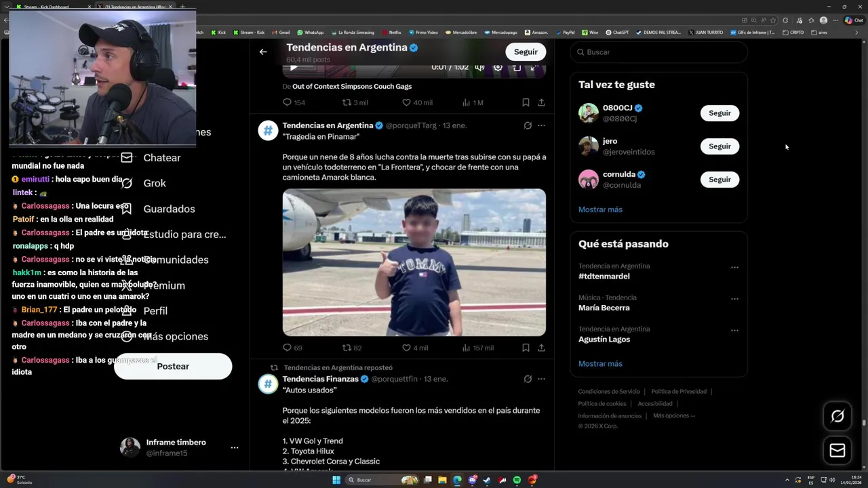Click the Buscar search field on X
868x488 pixels.
click(658, 52)
